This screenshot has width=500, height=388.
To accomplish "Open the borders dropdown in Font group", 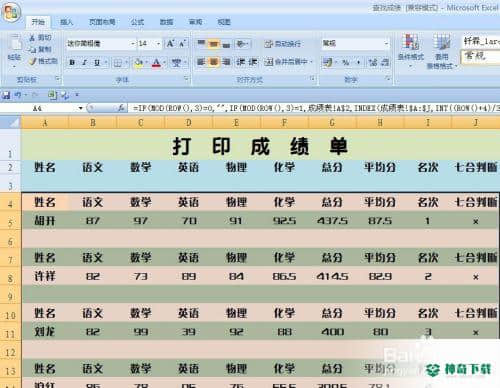I will tap(127, 63).
